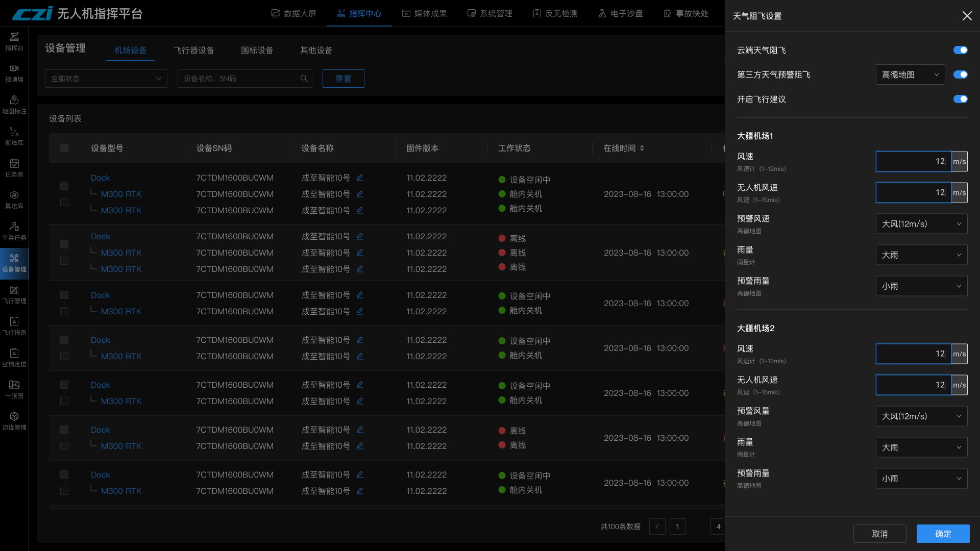Click the 确定 button

tap(943, 534)
